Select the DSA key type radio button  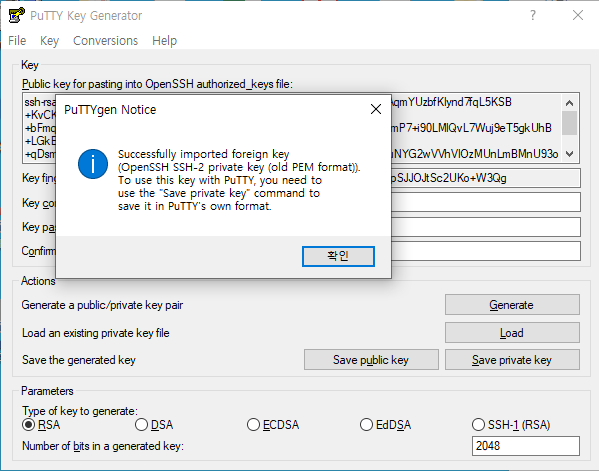[141, 425]
